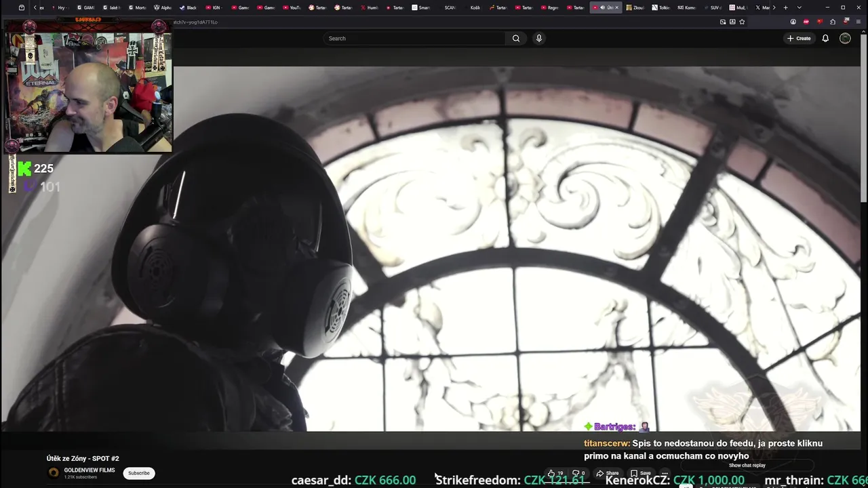Viewport: 868px width, 488px height.
Task: Like the video with thumbs up
Action: point(555,473)
